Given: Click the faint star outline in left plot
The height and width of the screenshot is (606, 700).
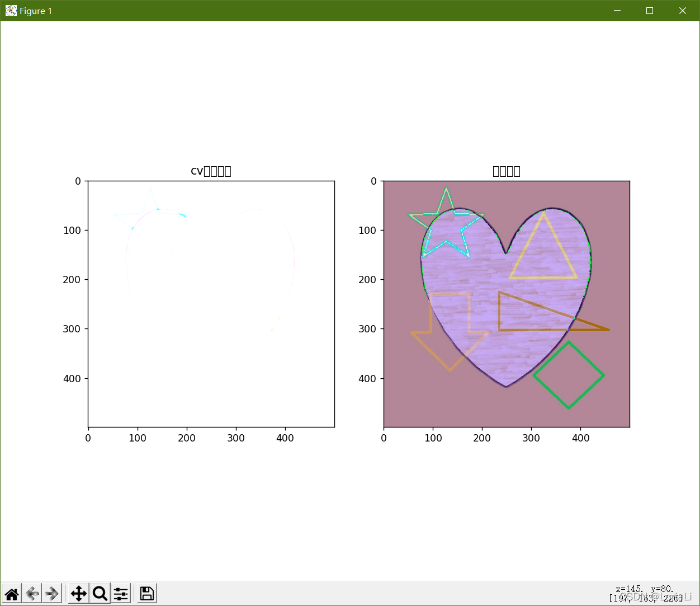Looking at the screenshot, I should tap(150, 210).
